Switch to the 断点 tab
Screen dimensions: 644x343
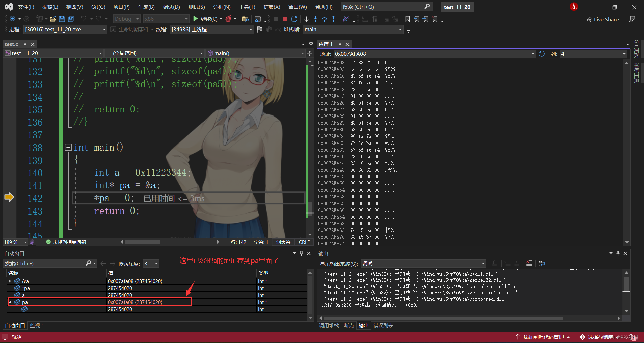pyautogui.click(x=348, y=326)
